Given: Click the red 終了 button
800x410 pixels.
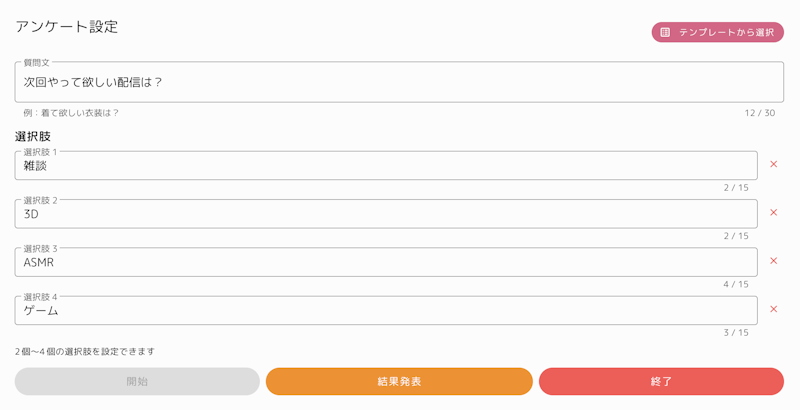Looking at the screenshot, I should pos(661,381).
